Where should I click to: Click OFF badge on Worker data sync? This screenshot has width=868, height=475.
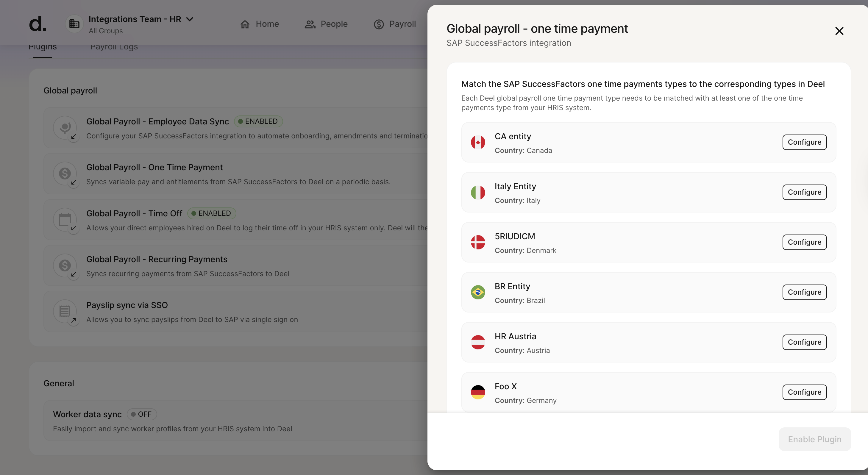click(x=141, y=414)
